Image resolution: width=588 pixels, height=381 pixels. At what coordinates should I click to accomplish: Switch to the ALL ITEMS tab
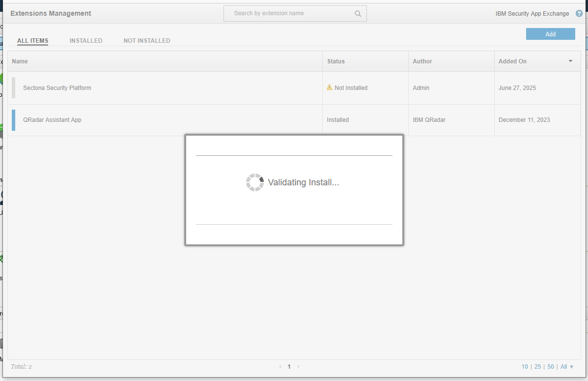32,41
